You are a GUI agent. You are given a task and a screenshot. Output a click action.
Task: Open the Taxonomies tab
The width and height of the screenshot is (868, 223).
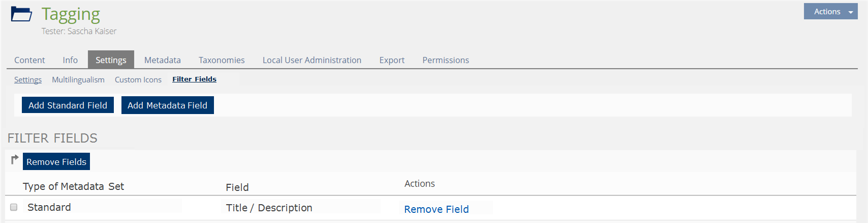pyautogui.click(x=222, y=60)
